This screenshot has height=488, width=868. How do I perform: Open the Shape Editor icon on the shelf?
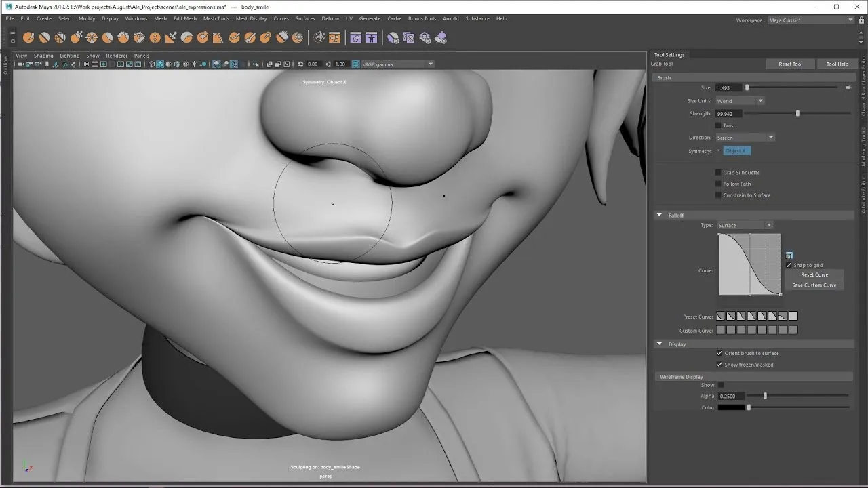click(357, 37)
